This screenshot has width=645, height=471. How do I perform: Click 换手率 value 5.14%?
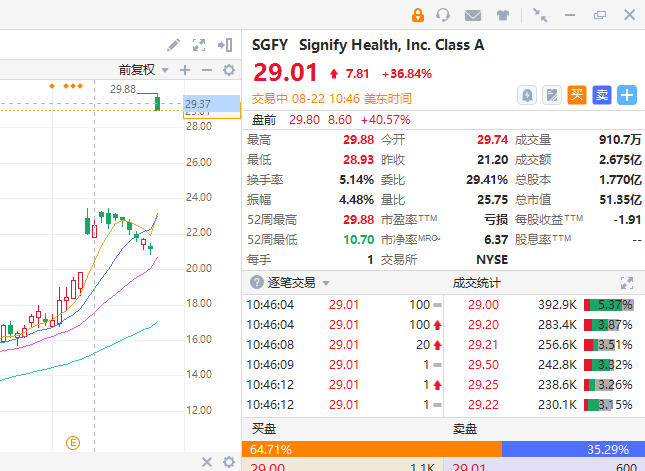(x=356, y=180)
